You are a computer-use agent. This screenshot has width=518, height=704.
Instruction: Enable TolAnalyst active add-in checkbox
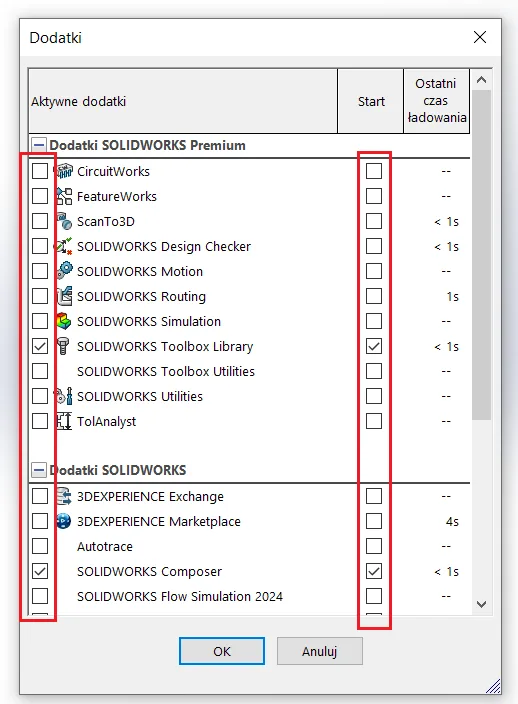pyautogui.click(x=40, y=422)
